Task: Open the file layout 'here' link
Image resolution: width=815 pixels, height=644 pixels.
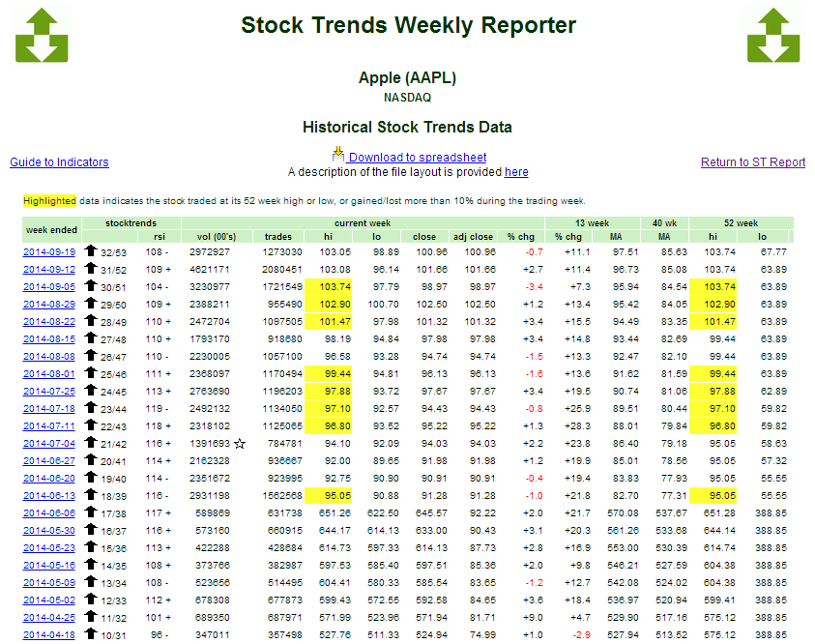Action: point(516,172)
